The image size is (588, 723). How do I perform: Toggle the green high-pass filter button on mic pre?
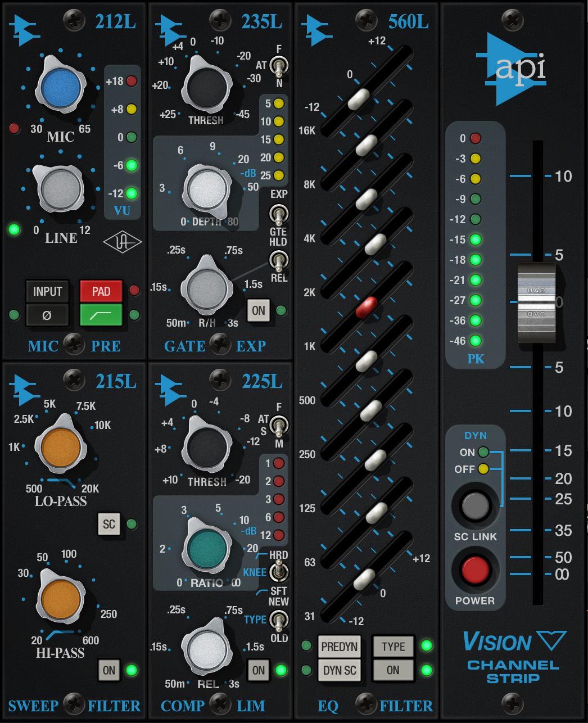pyautogui.click(x=101, y=315)
